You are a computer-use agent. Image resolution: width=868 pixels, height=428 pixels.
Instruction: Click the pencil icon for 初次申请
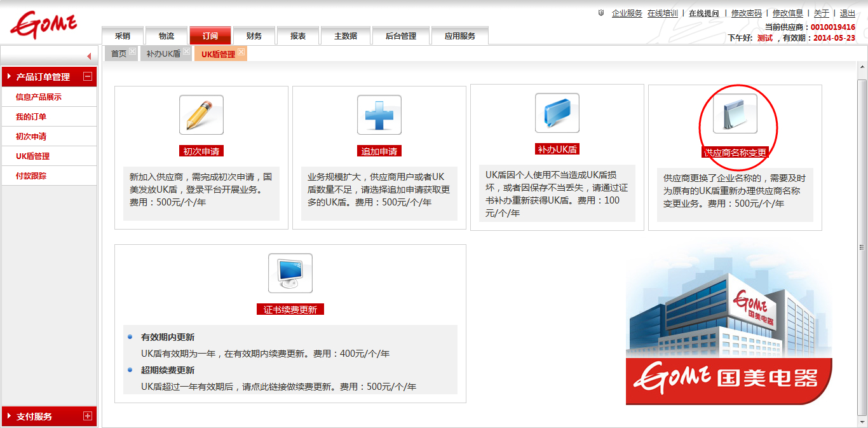pyautogui.click(x=201, y=115)
